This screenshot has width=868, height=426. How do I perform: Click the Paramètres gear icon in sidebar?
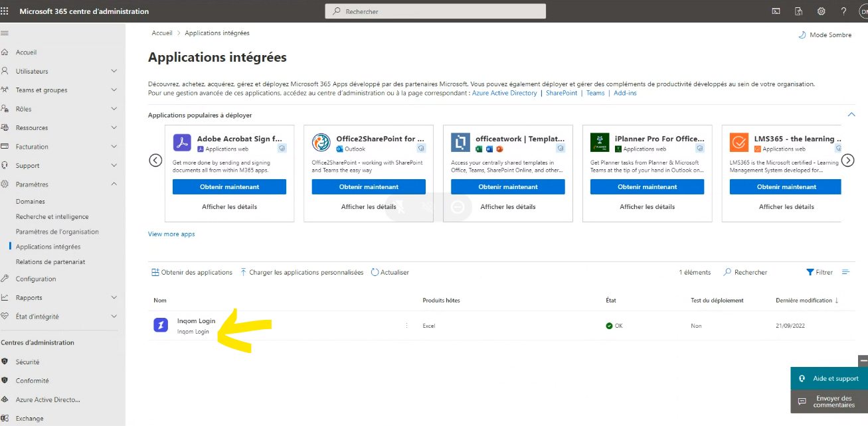[5, 184]
